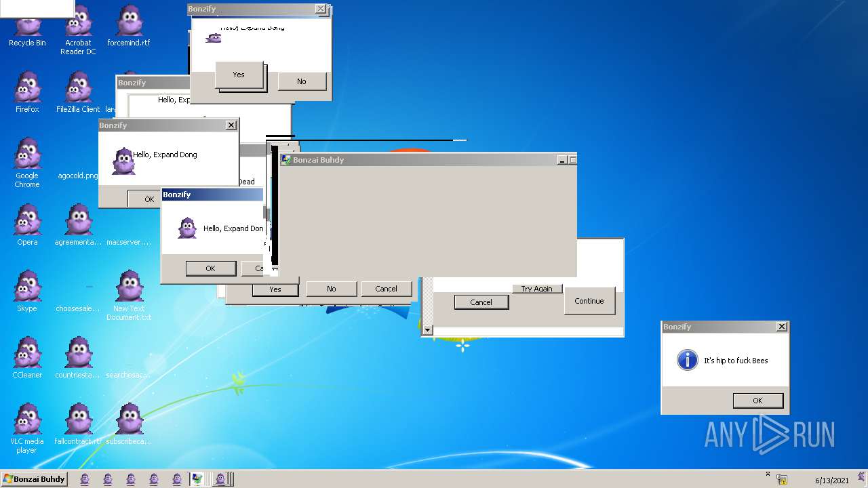Viewport: 868px width, 488px height.
Task: Launch CCleaner from the desktop
Action: (27, 358)
